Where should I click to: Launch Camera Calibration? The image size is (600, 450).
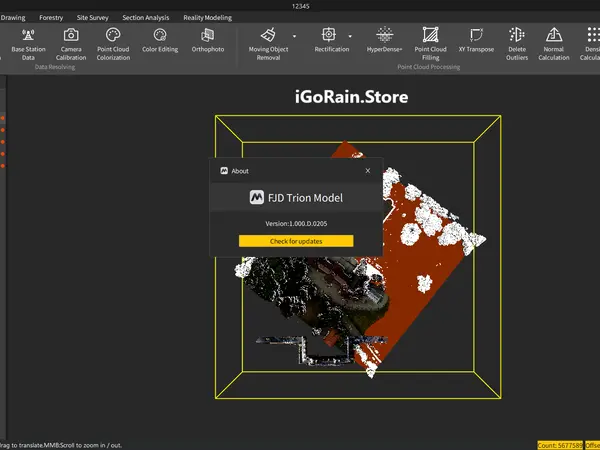(71, 44)
